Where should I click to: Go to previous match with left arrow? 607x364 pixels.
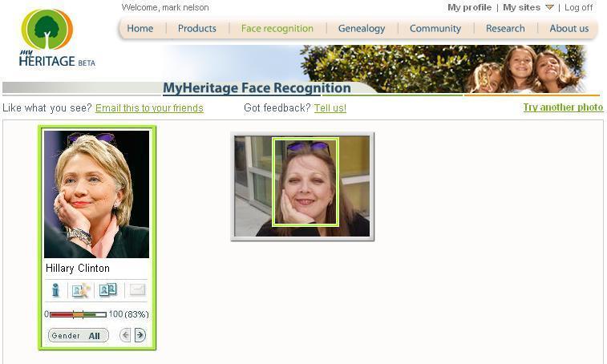point(124,335)
